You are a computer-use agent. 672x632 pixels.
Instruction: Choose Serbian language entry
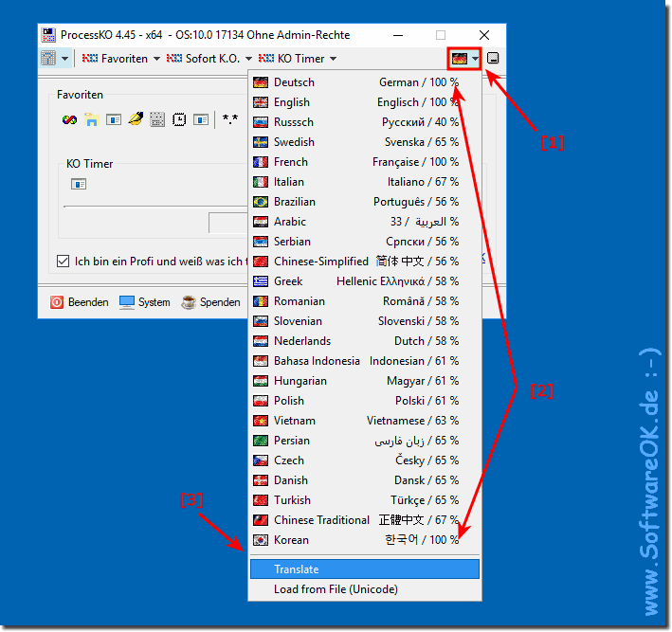364,242
